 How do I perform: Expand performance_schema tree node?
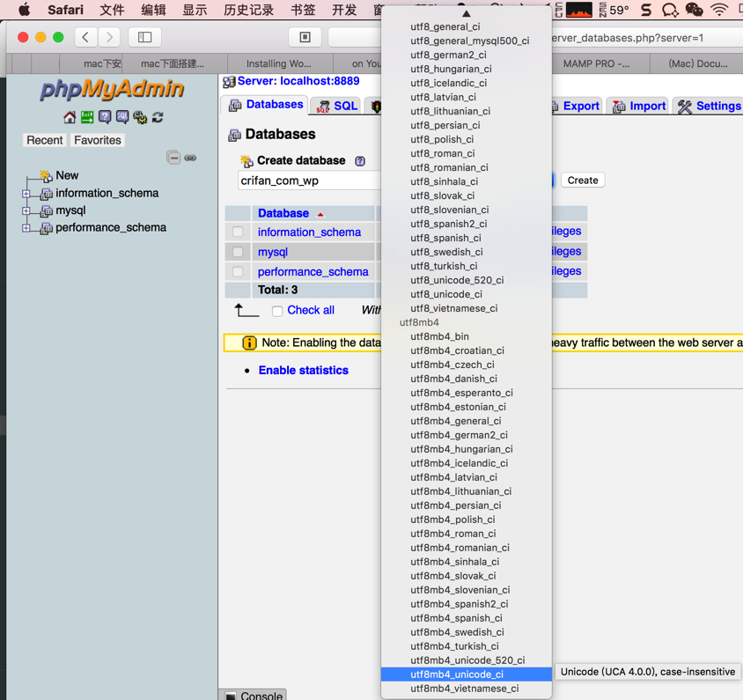[x=26, y=228]
